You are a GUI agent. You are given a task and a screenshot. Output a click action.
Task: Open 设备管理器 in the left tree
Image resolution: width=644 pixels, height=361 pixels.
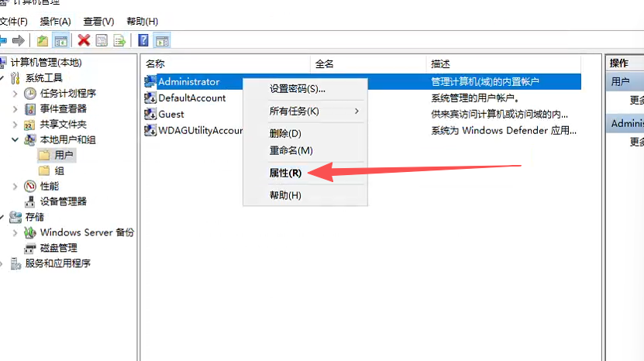click(x=63, y=201)
